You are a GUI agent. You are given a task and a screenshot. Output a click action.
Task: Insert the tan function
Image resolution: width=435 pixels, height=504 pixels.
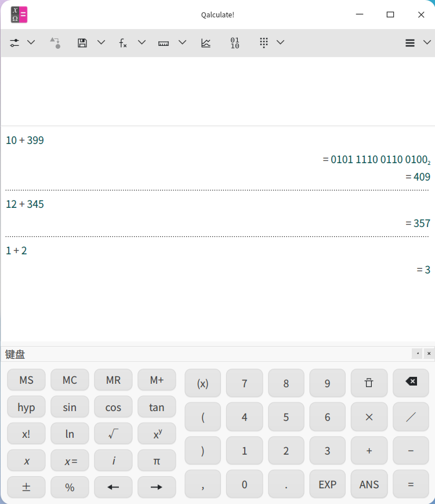click(x=157, y=407)
